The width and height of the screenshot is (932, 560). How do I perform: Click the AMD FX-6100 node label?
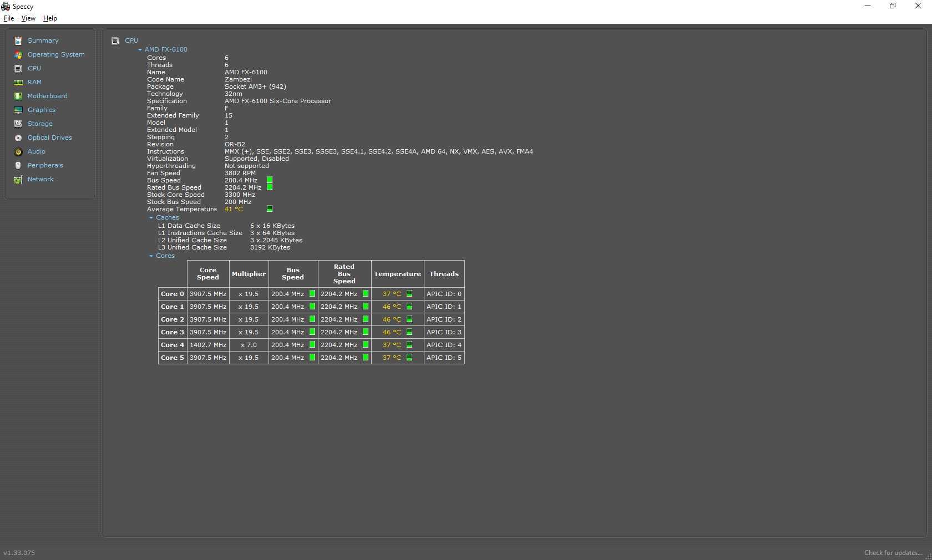166,49
